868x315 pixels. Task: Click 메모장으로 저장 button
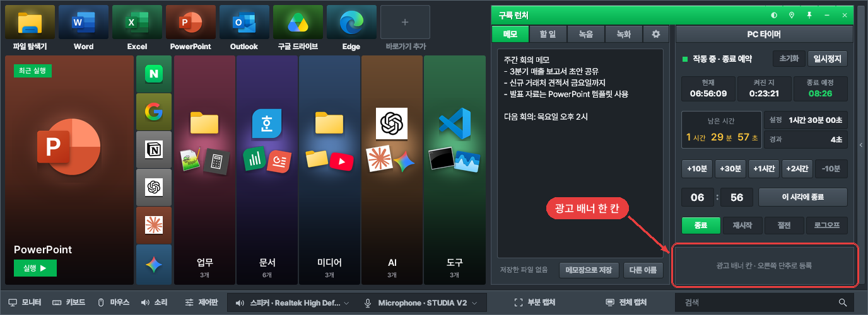tap(589, 270)
